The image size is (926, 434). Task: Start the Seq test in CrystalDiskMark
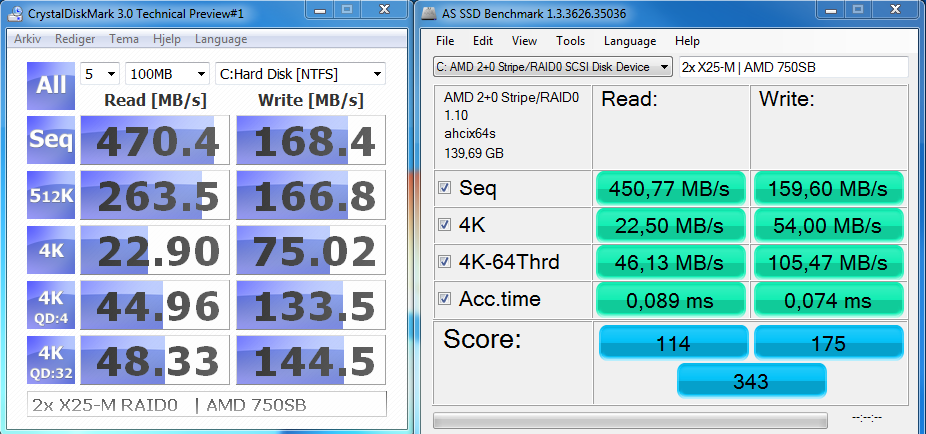51,140
